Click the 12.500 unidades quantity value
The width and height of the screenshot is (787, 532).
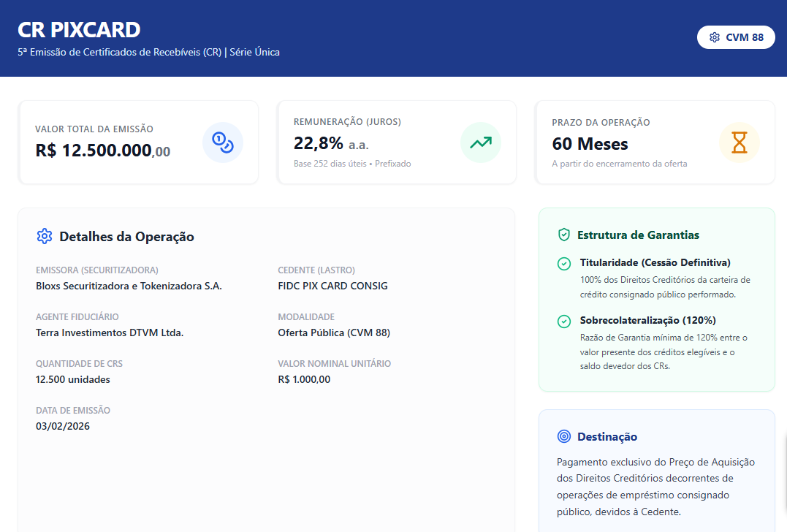[x=73, y=379]
